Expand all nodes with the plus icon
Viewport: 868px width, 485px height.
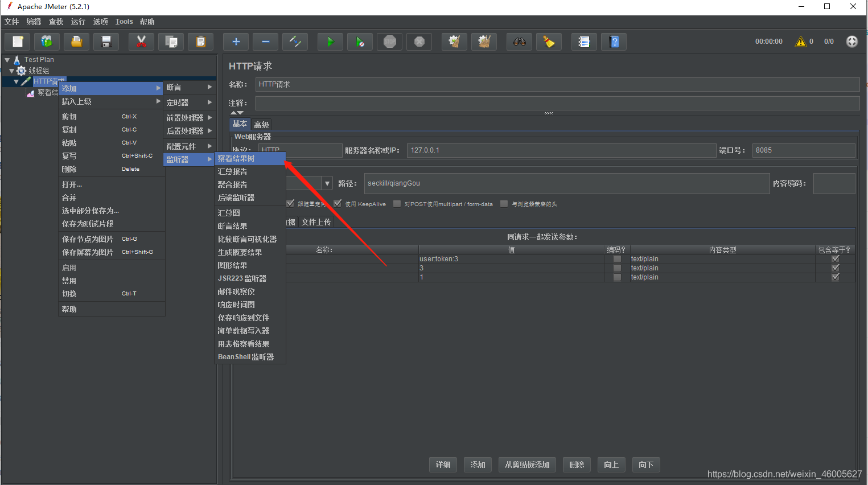click(236, 42)
